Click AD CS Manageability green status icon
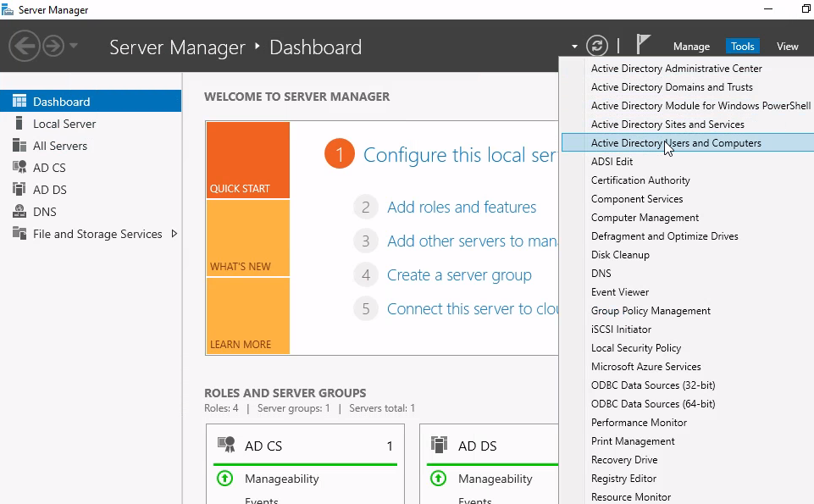814x504 pixels. [224, 478]
